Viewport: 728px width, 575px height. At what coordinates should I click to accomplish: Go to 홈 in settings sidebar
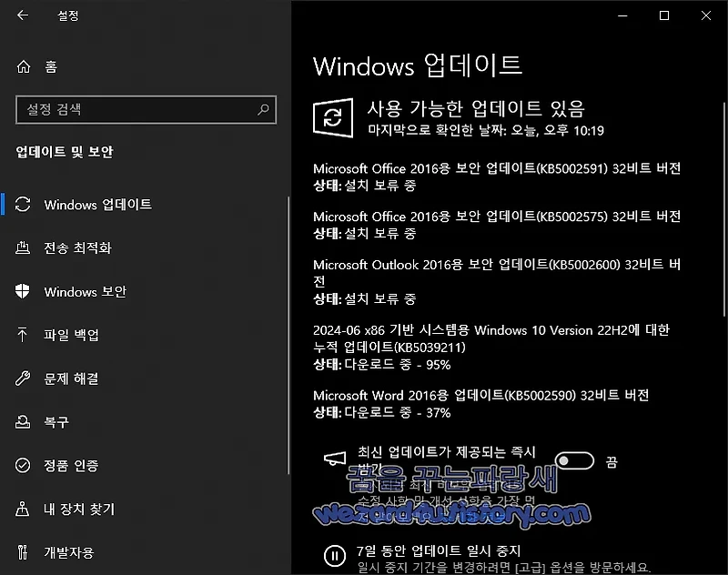tap(144, 66)
